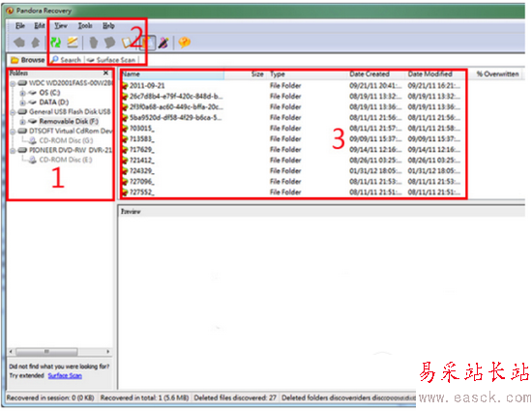The height and width of the screenshot is (412, 532).
Task: Click the OS (C:) drive icon
Action: tap(33, 92)
